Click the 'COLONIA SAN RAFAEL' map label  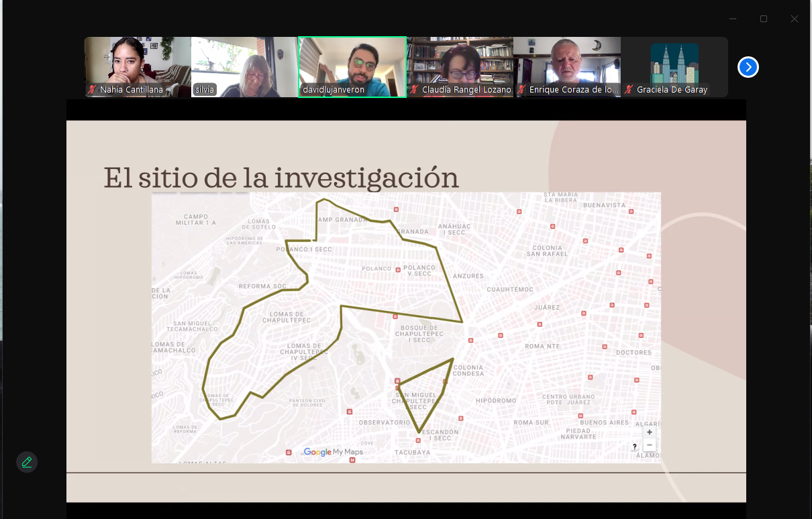click(547, 251)
